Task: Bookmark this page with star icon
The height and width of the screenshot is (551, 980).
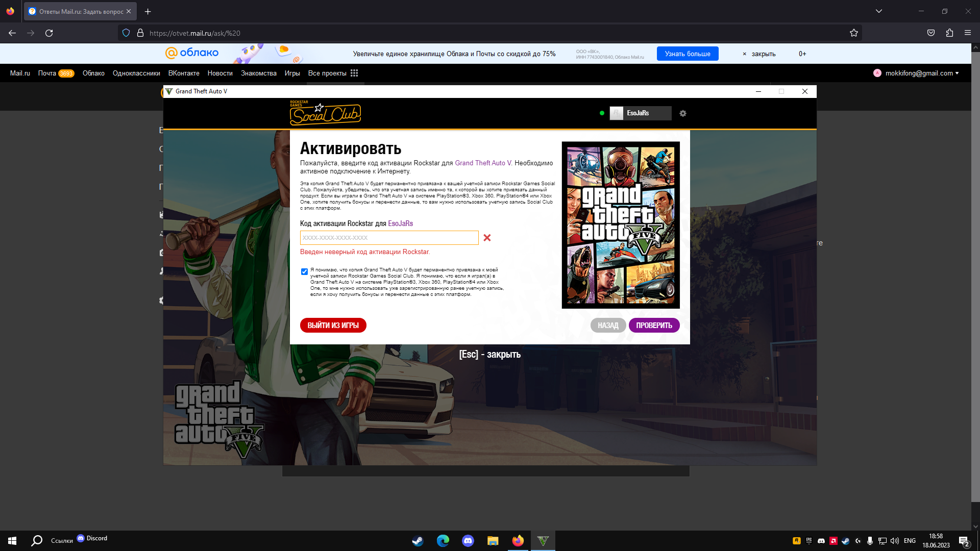Action: coord(854,33)
